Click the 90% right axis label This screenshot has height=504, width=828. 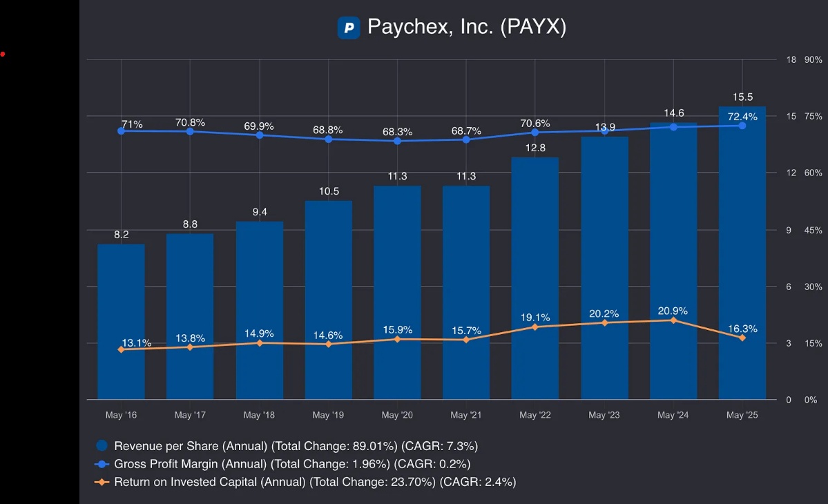pyautogui.click(x=813, y=59)
